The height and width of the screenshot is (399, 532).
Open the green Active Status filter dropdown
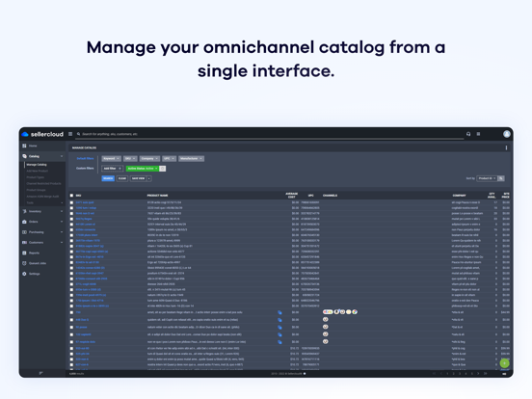coord(143,169)
